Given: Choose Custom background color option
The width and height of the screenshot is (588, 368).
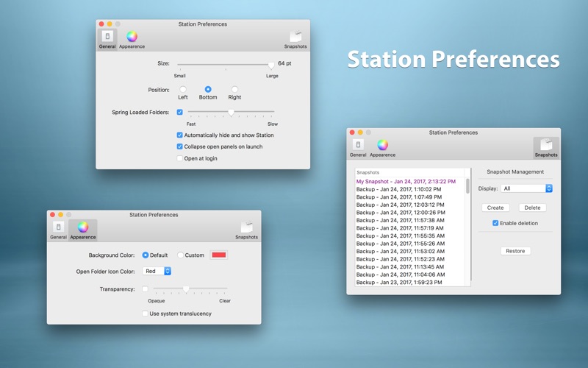Looking at the screenshot, I should click(181, 255).
